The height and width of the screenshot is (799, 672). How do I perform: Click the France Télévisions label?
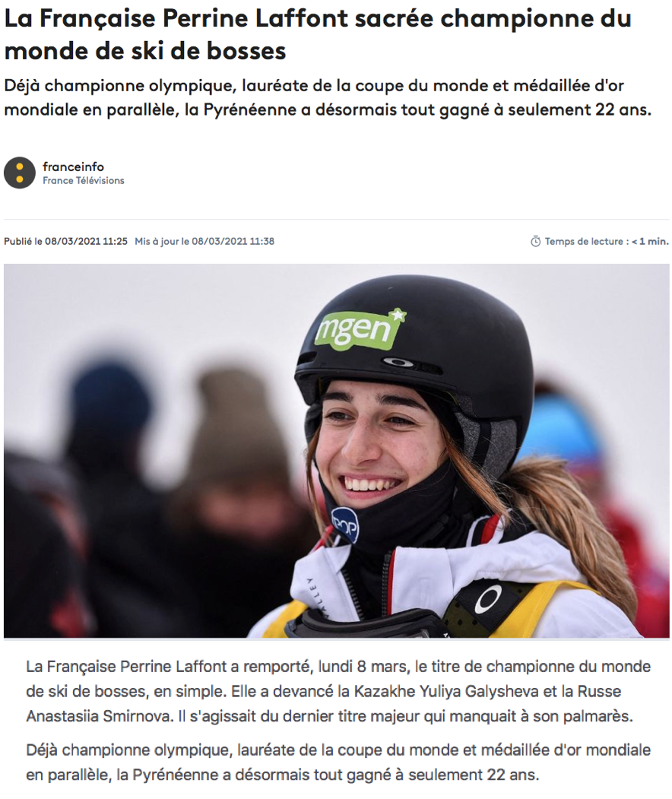[x=84, y=180]
